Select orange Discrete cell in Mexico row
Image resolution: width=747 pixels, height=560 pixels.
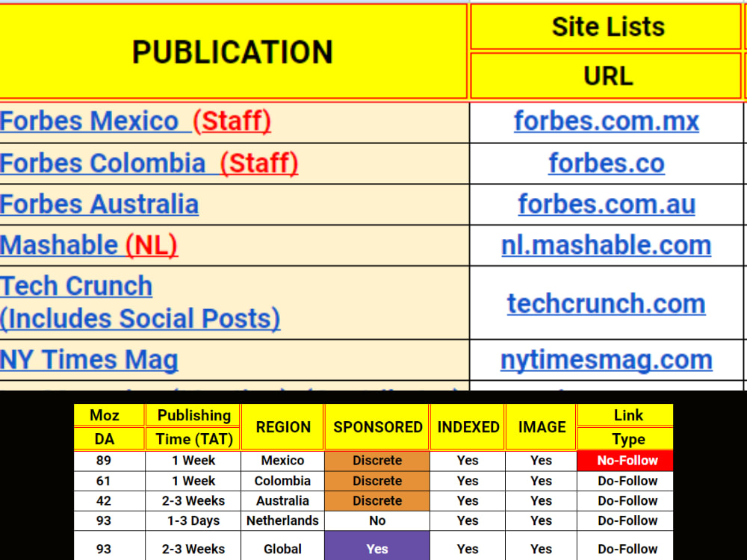tap(376, 461)
